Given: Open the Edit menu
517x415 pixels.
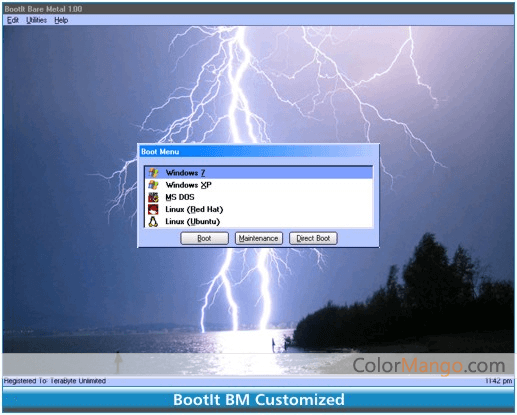Looking at the screenshot, I should [13, 20].
